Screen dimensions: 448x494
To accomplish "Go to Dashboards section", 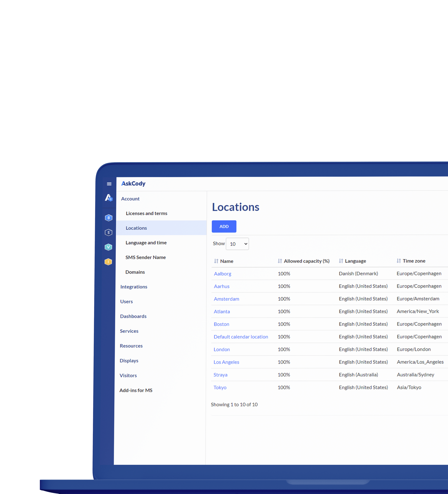I will pyautogui.click(x=133, y=316).
